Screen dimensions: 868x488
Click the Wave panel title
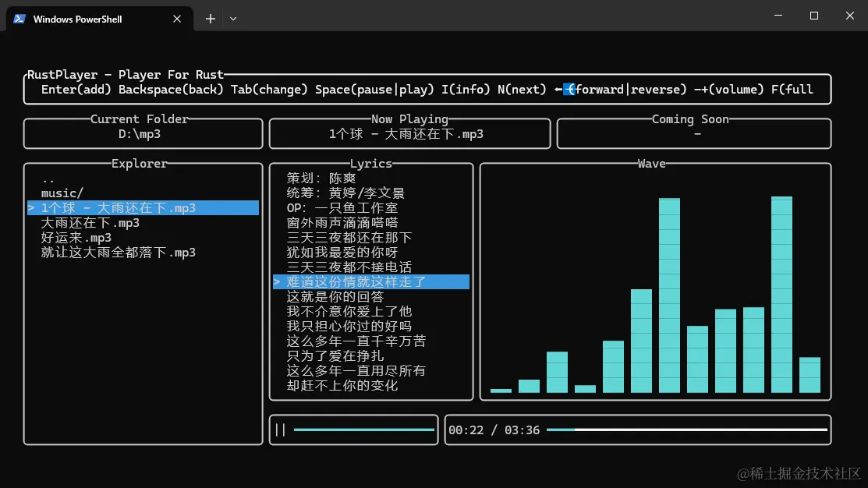click(651, 164)
